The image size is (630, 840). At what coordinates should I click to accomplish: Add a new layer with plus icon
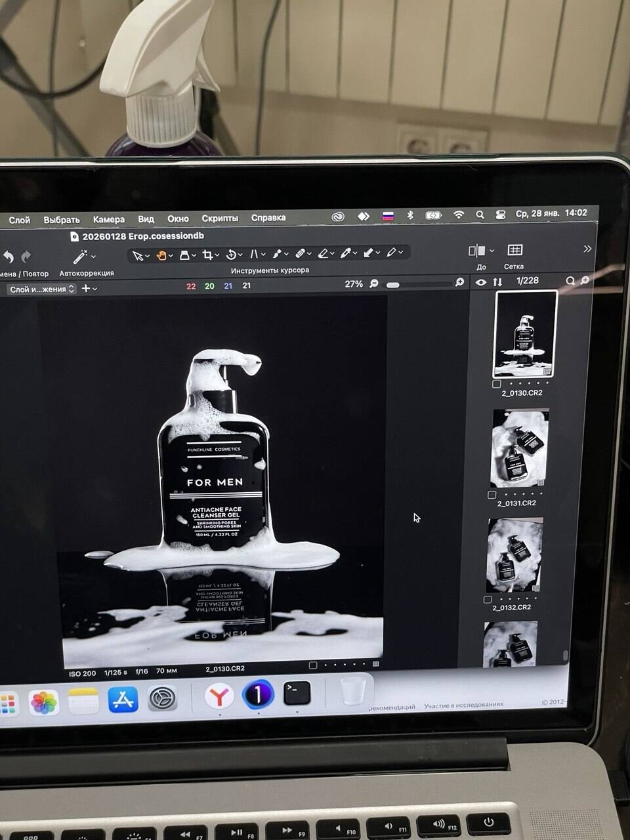point(85,288)
